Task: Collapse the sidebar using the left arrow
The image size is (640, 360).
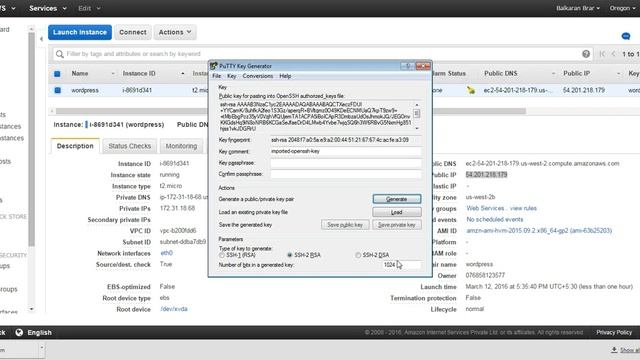Action: (x=41, y=39)
